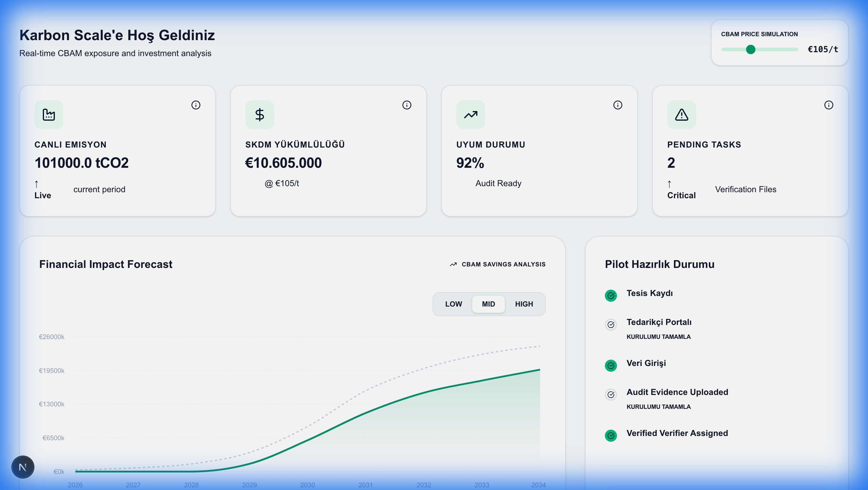Open CBAM Savings Analysis link

498,264
